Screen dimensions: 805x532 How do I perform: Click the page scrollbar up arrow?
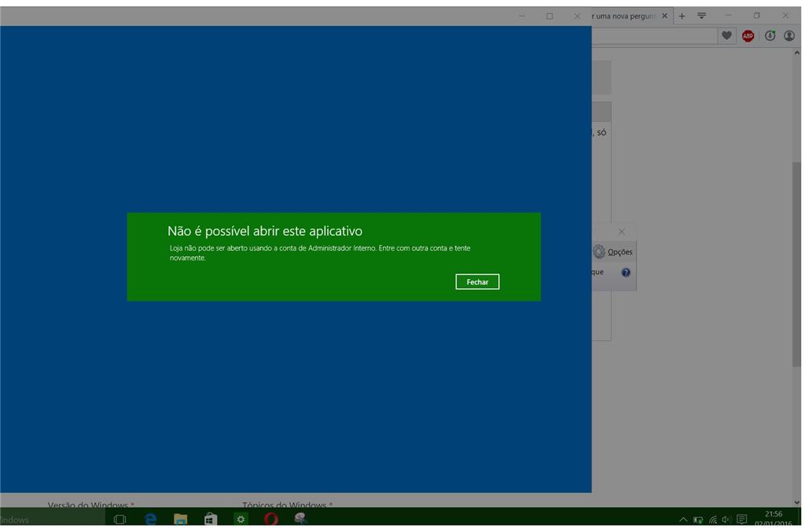796,53
